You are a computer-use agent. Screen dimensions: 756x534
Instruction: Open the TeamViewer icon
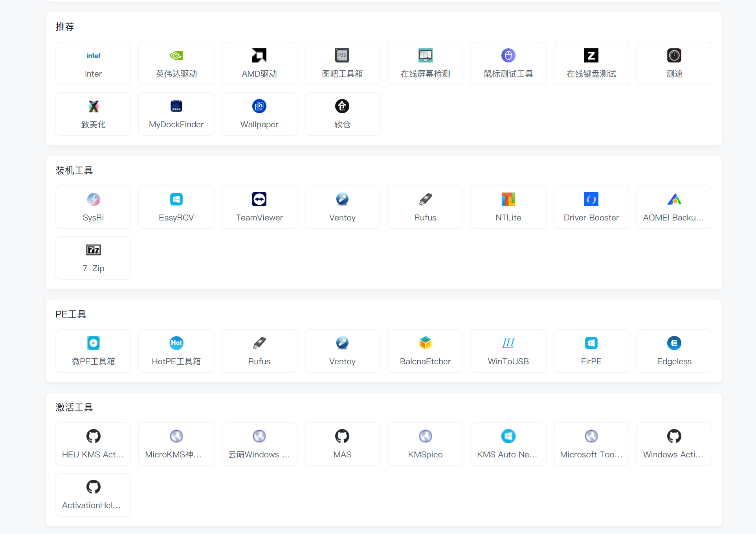[259, 199]
